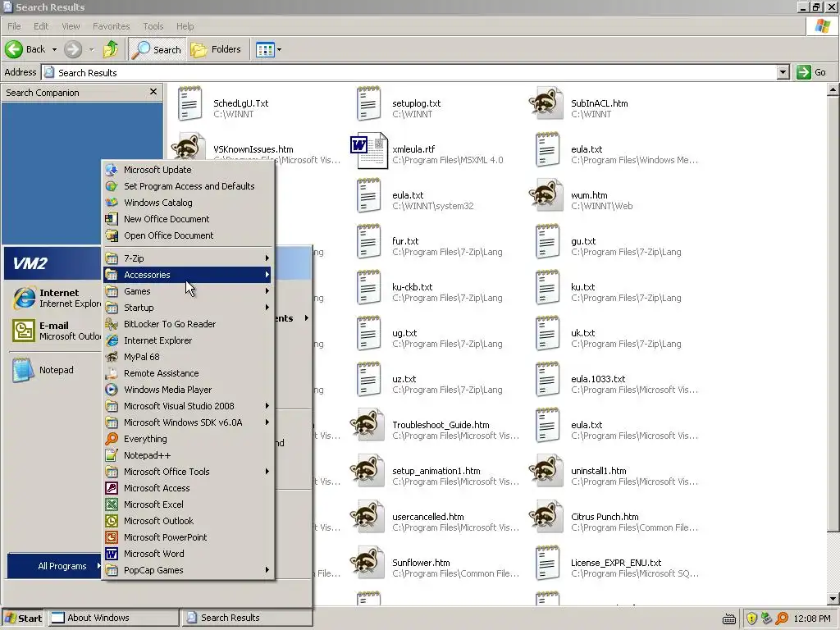Expand the Accessories submenu
The height and width of the screenshot is (630, 840).
(188, 275)
